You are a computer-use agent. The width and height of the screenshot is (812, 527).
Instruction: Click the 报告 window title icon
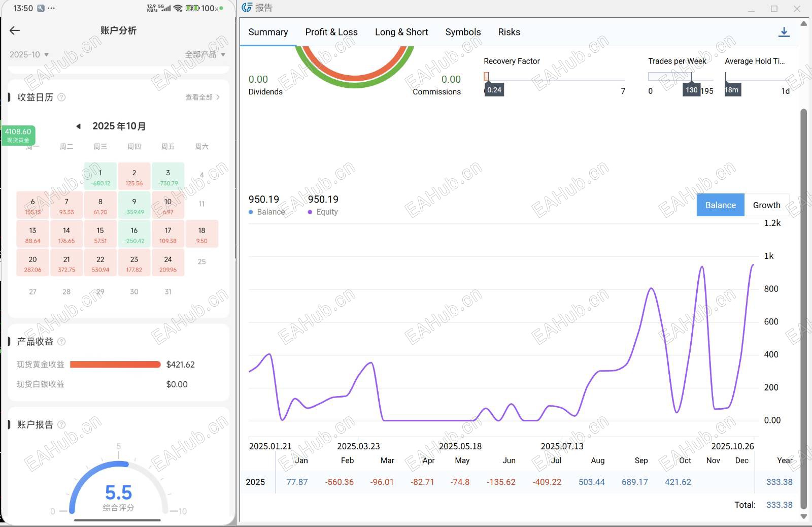tap(247, 8)
